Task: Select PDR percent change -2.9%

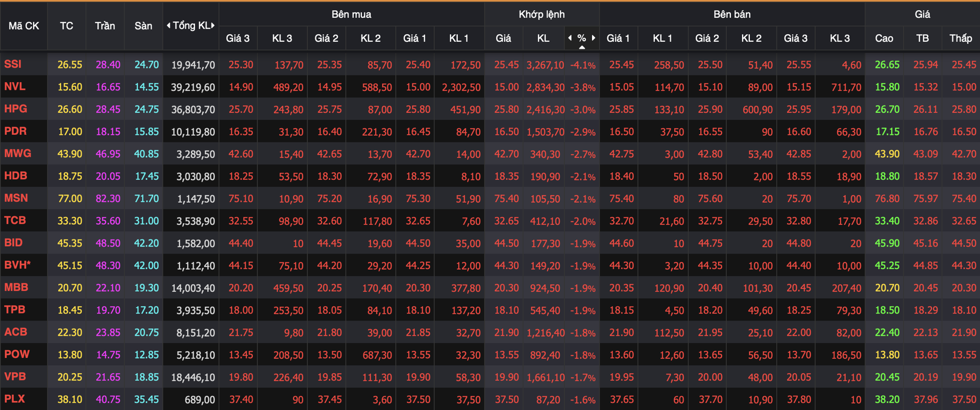Action: 582,132
